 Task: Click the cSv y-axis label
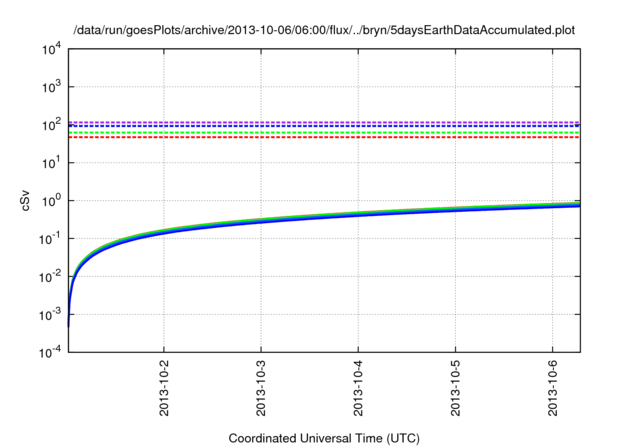coord(27,200)
